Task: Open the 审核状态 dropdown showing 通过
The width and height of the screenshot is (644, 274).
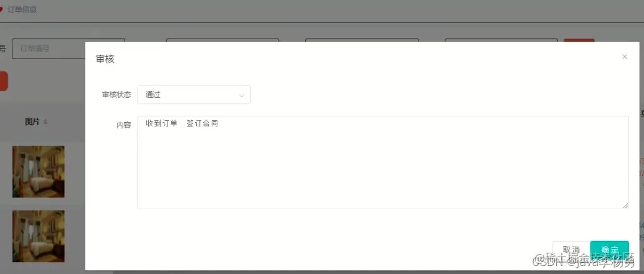Action: pos(194,95)
